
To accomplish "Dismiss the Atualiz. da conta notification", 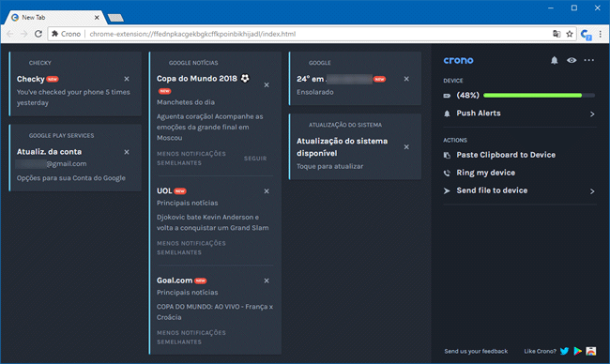I will (127, 152).
